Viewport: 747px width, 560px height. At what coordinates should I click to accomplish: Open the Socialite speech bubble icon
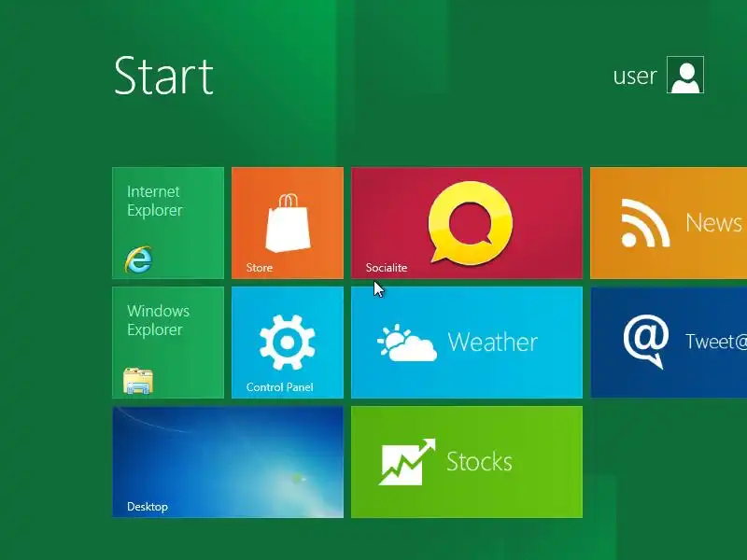[471, 222]
